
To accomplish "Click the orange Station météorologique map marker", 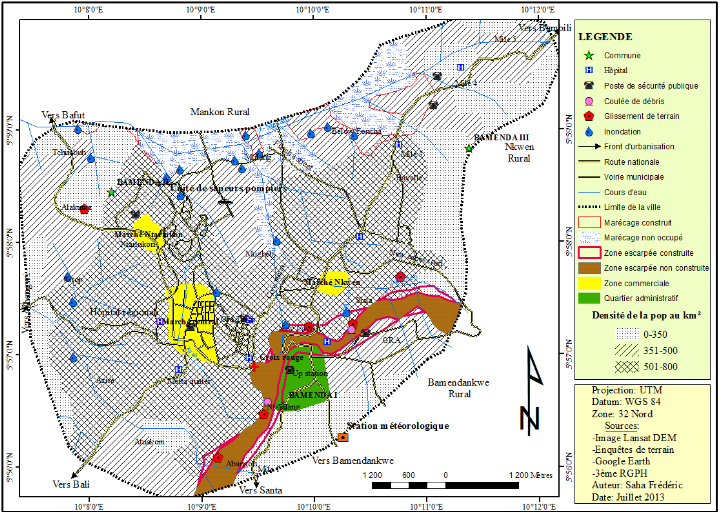I will (x=343, y=437).
